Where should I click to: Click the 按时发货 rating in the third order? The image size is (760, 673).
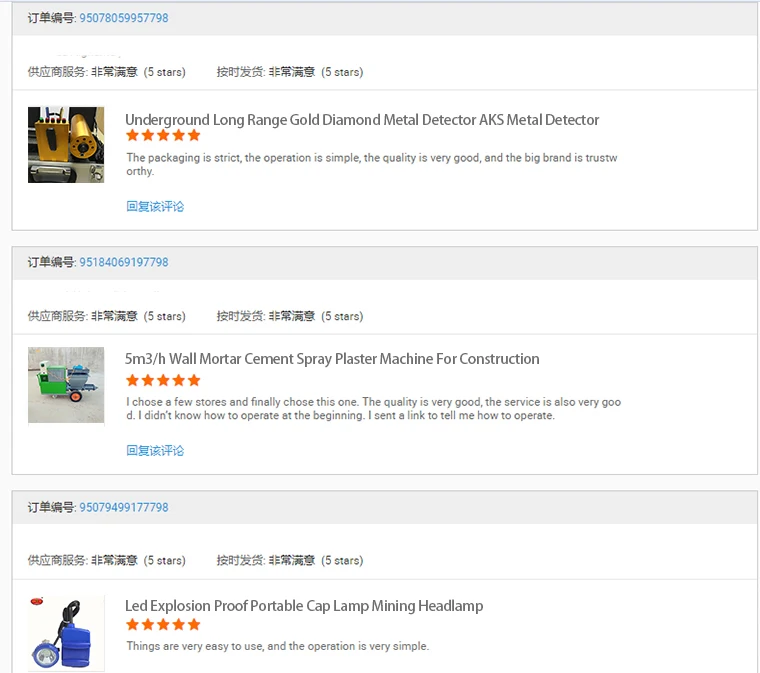coord(290,561)
